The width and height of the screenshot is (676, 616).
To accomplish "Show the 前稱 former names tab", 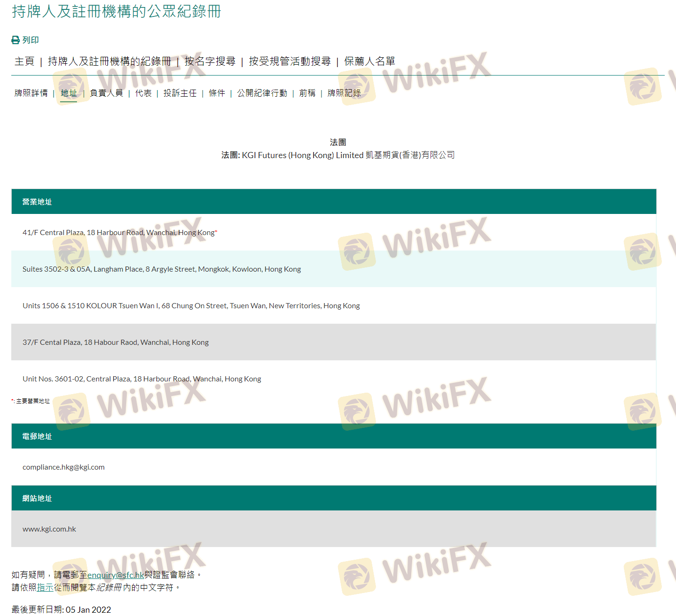I will pos(307,93).
